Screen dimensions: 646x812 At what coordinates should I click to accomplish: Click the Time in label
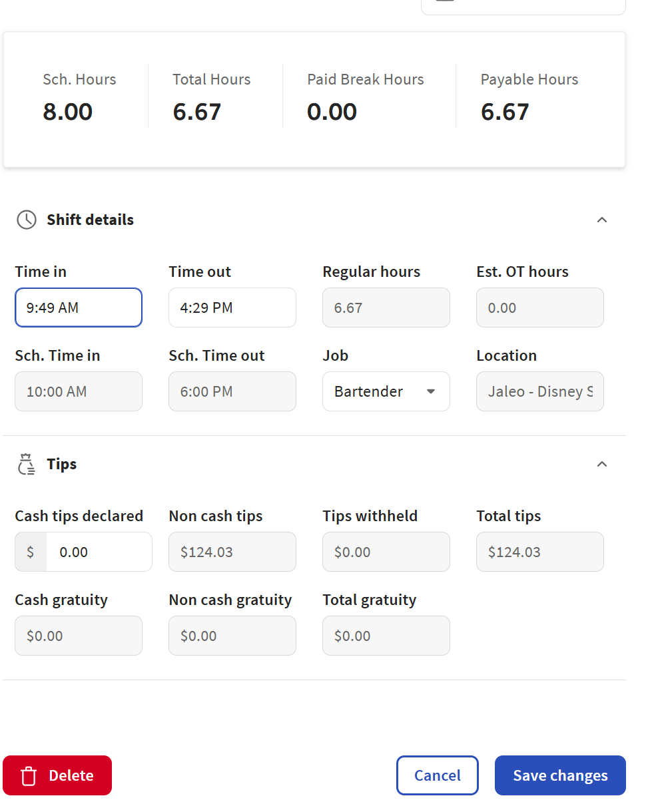(x=41, y=272)
